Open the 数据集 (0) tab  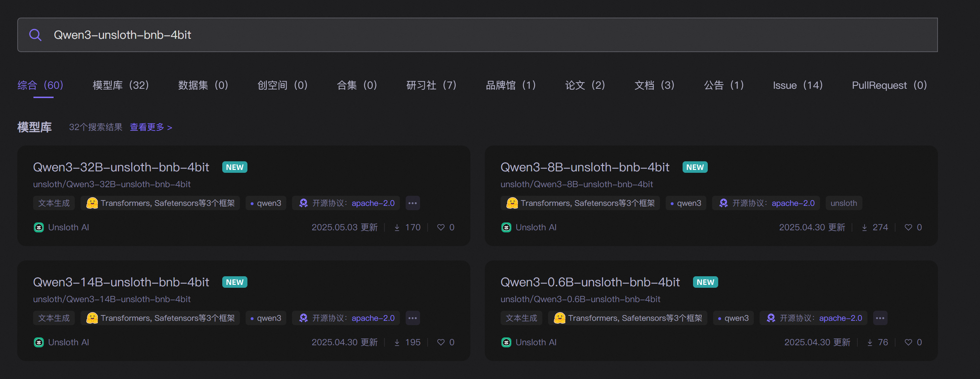(x=203, y=85)
